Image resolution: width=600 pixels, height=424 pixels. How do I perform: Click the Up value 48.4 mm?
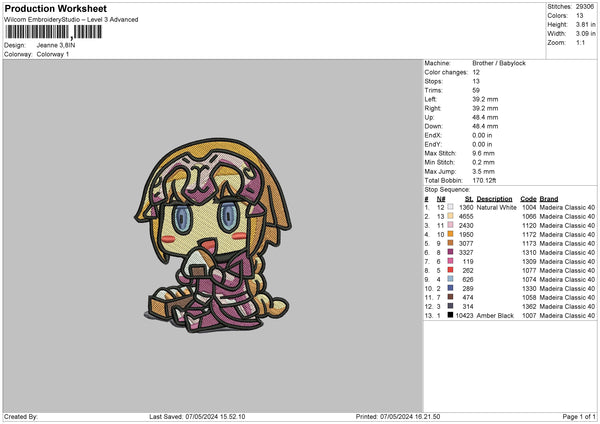coord(485,117)
